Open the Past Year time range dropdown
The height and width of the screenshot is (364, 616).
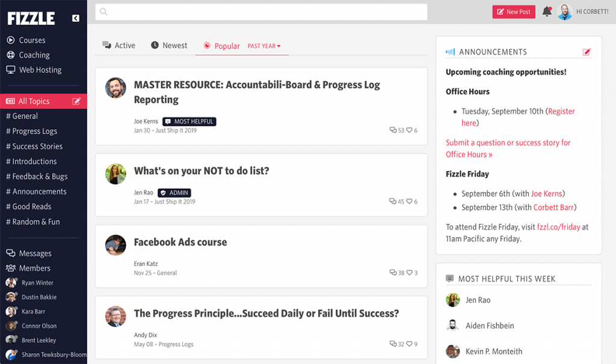coord(264,46)
